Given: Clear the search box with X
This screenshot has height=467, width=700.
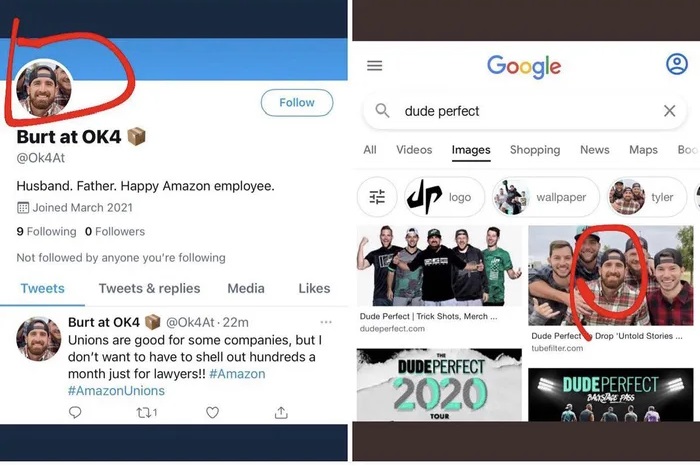Looking at the screenshot, I should coord(670,111).
